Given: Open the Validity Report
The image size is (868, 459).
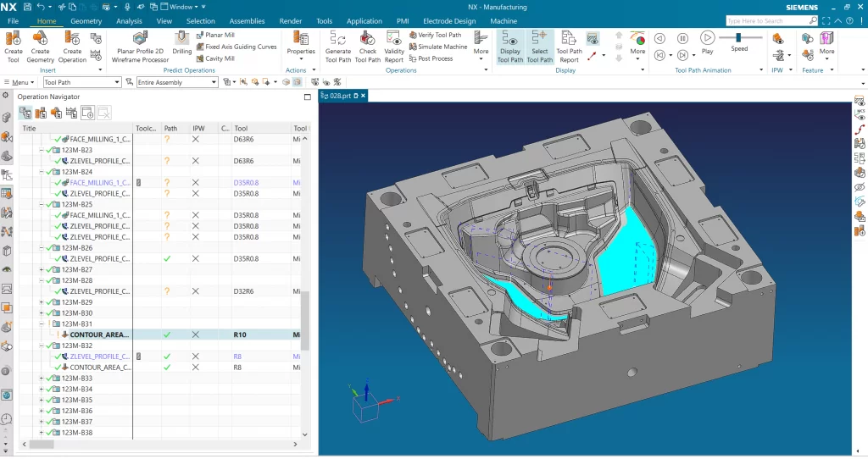Looking at the screenshot, I should point(393,47).
